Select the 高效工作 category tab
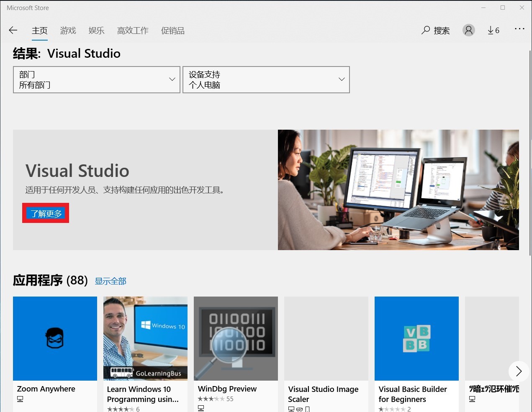The image size is (532, 412). tap(133, 30)
